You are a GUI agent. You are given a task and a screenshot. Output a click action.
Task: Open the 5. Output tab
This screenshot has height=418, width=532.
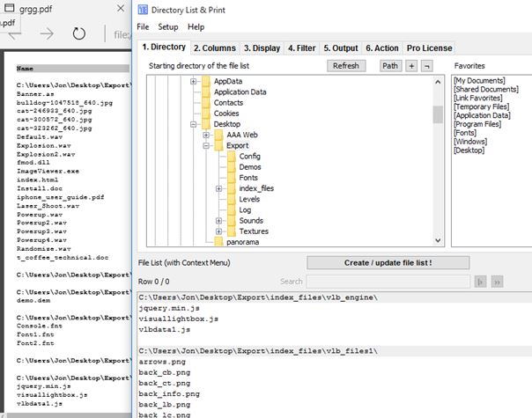[341, 48]
